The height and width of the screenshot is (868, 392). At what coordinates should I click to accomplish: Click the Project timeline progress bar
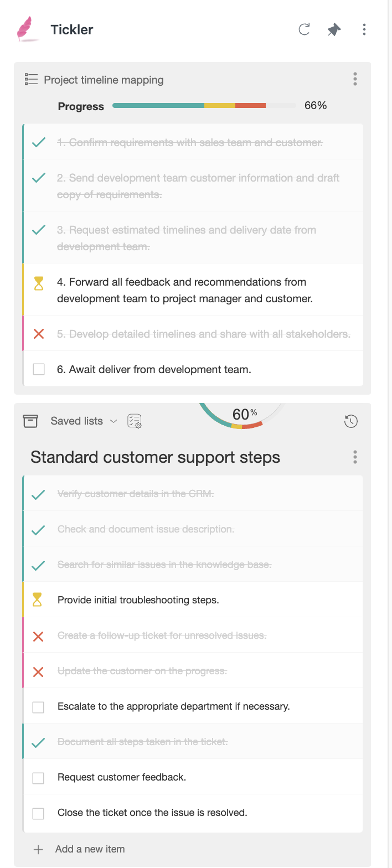[x=204, y=105]
